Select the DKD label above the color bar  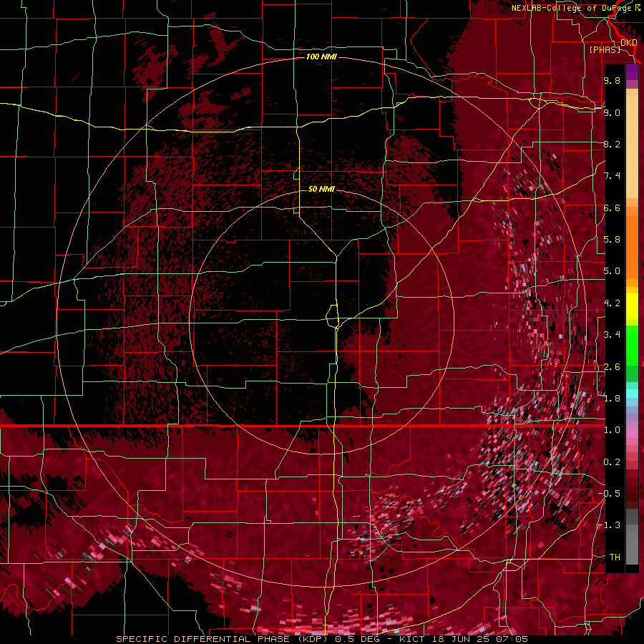click(628, 43)
